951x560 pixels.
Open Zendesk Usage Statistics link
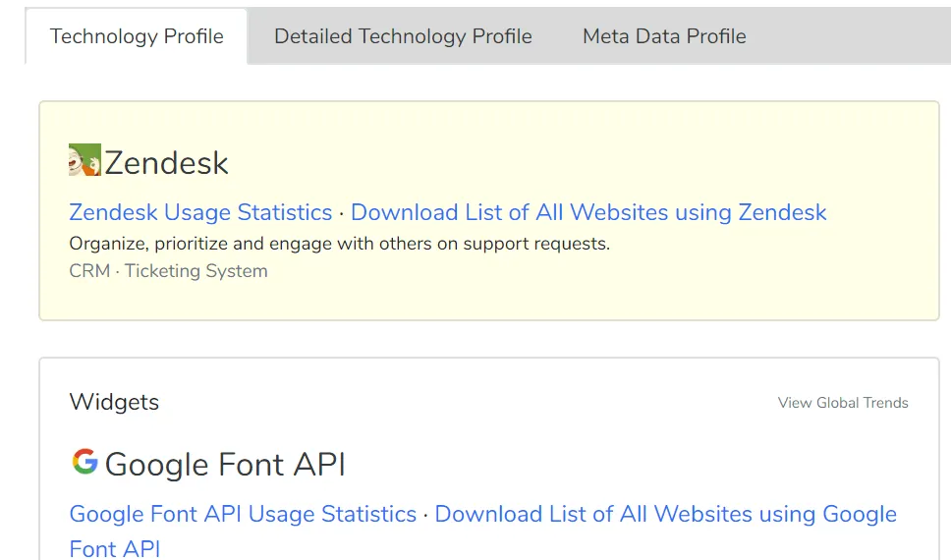point(200,212)
